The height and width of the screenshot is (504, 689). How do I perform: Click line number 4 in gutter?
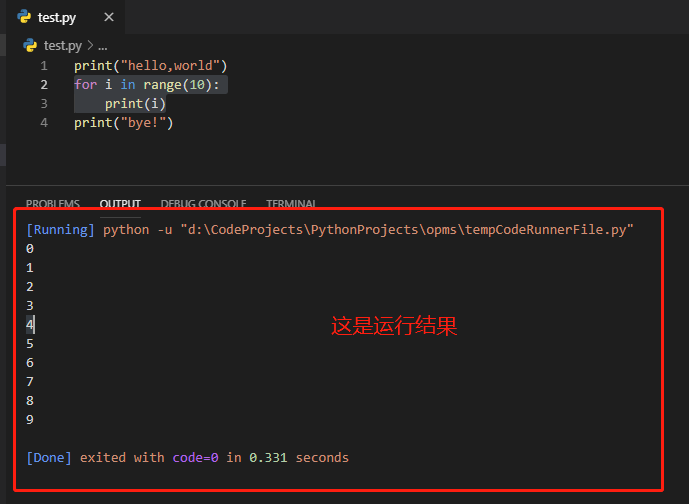pos(44,123)
